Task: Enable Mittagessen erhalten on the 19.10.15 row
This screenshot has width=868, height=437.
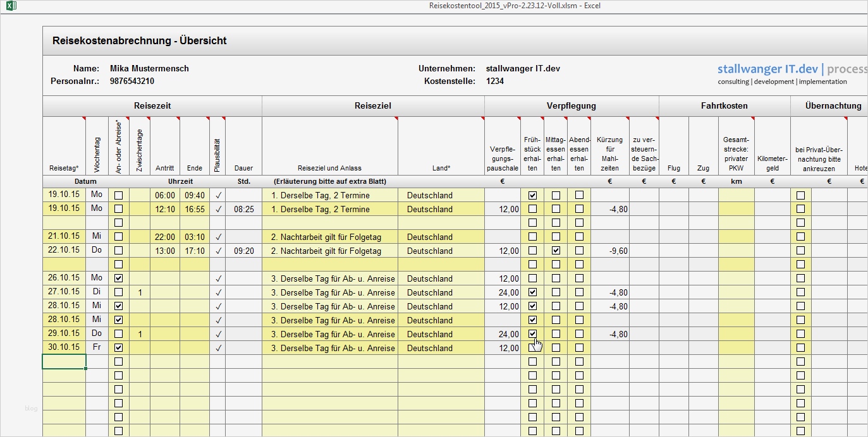Action: 556,195
